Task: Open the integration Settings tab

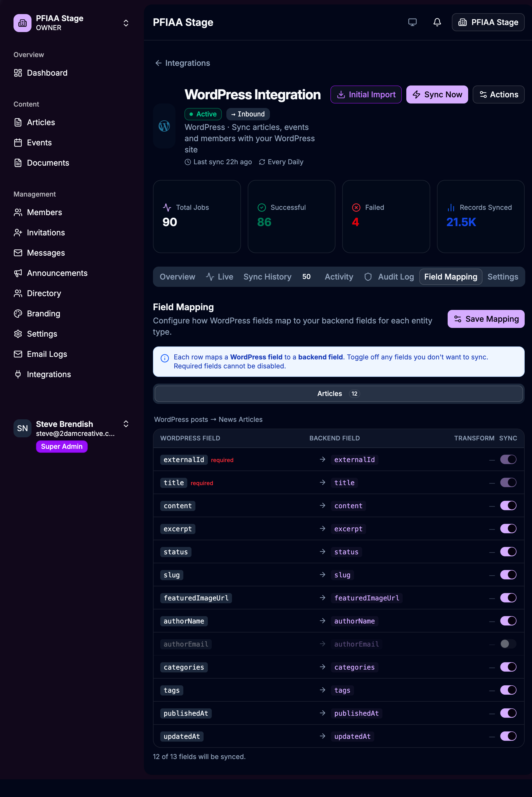Action: (x=502, y=277)
